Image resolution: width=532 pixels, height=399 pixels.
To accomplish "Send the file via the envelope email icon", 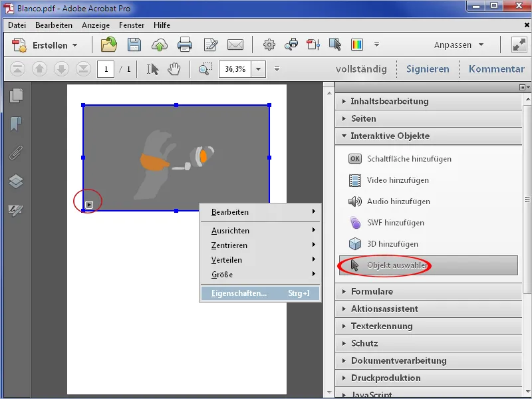I will [x=235, y=45].
